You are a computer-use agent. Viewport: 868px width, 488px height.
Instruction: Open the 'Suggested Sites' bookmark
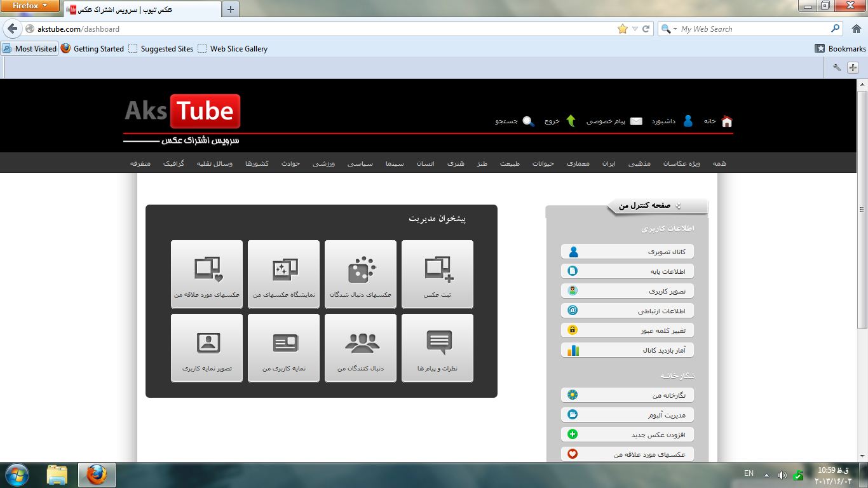(x=161, y=48)
